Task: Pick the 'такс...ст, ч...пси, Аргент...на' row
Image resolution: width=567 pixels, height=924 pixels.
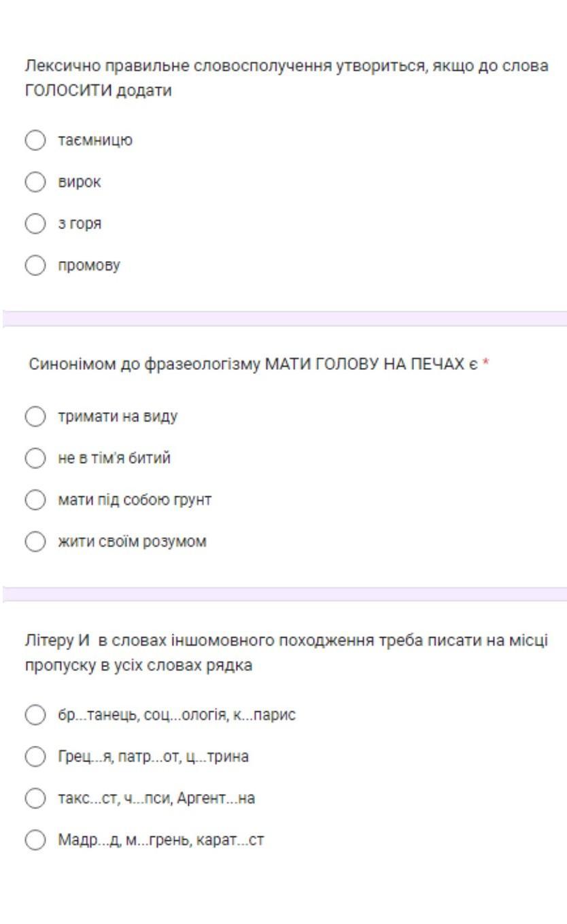Action: coord(34,798)
